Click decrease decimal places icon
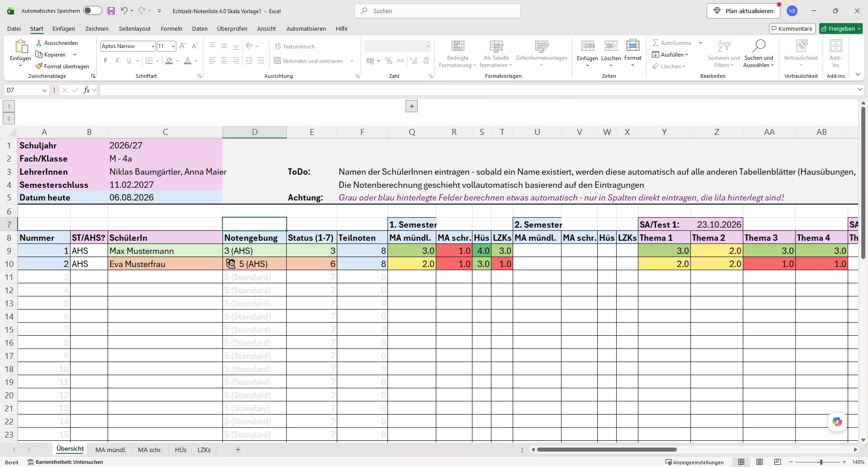 tap(425, 61)
